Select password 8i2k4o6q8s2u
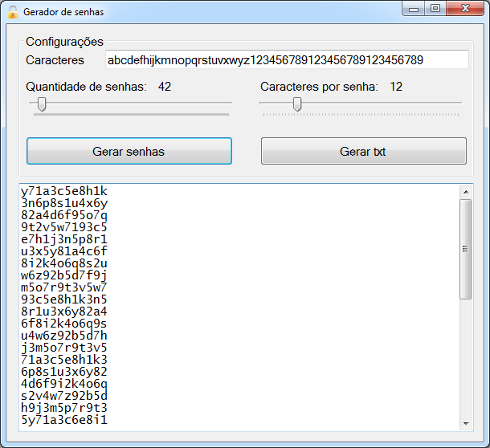 [64, 263]
